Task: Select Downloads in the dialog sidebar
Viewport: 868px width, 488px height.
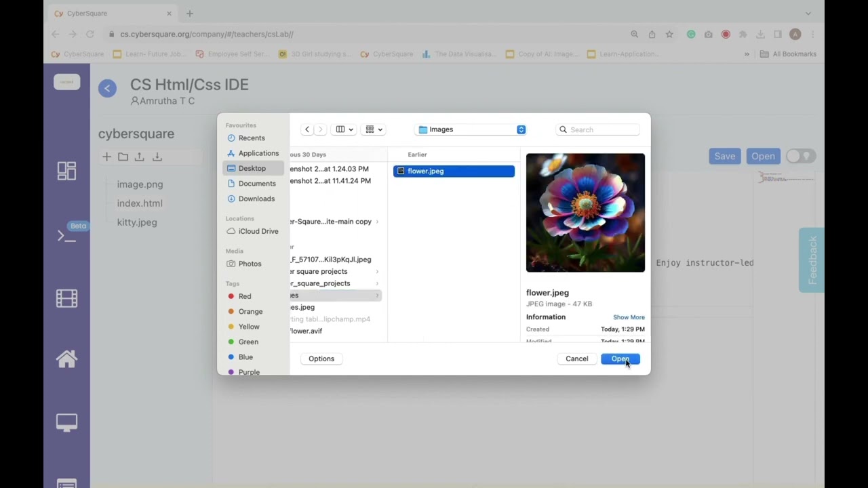Action: point(252,199)
